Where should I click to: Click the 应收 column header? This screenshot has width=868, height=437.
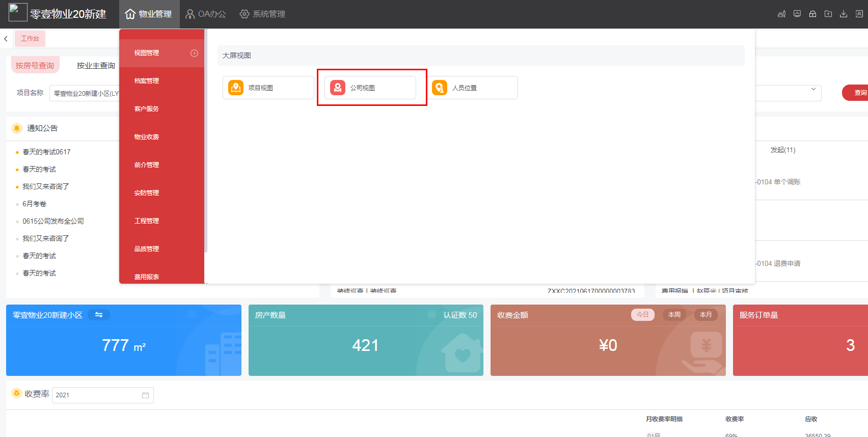(x=811, y=419)
